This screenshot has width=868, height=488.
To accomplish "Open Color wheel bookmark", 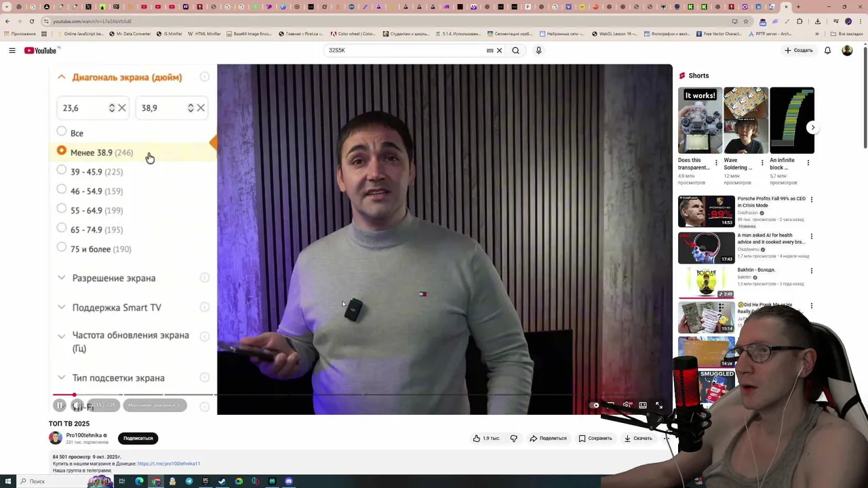I will click(x=353, y=34).
